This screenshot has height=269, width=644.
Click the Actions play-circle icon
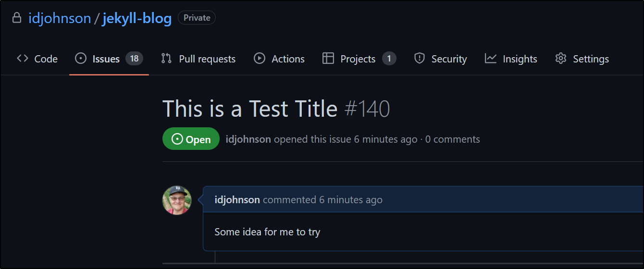260,59
